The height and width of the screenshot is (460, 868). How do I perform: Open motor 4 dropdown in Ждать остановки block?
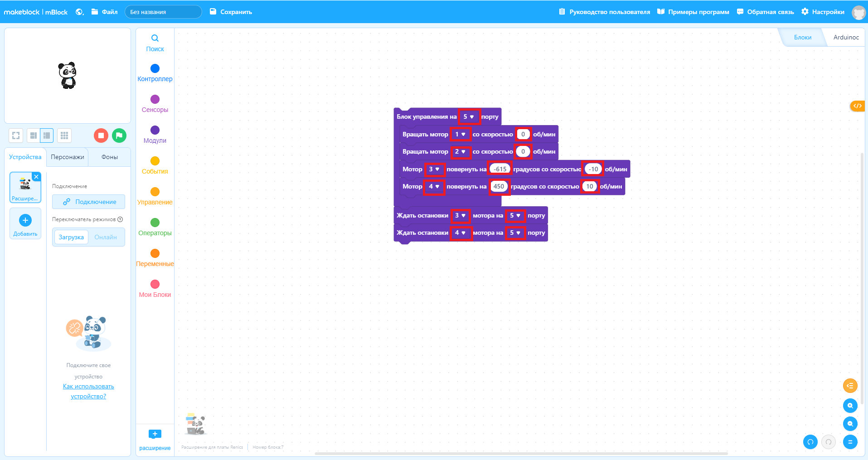pos(461,232)
